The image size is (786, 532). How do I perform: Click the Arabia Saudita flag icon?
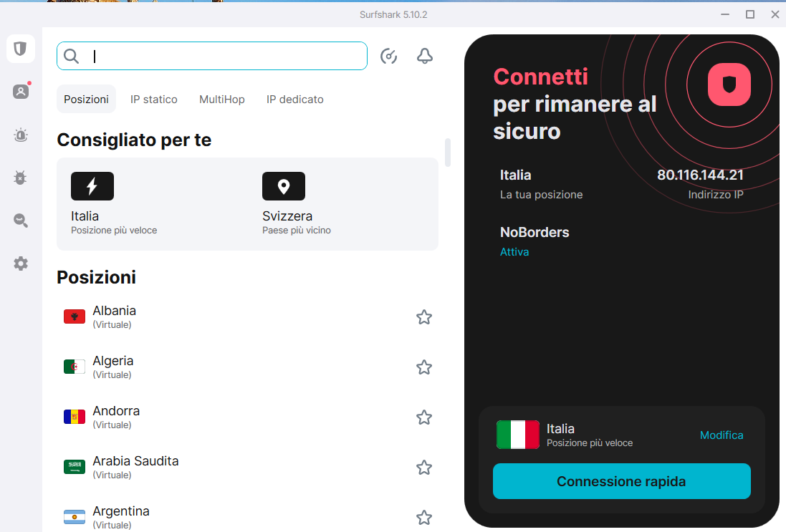click(x=75, y=467)
